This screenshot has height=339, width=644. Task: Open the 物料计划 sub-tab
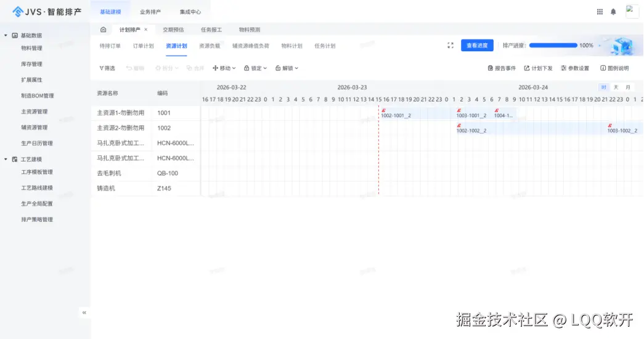pyautogui.click(x=291, y=46)
